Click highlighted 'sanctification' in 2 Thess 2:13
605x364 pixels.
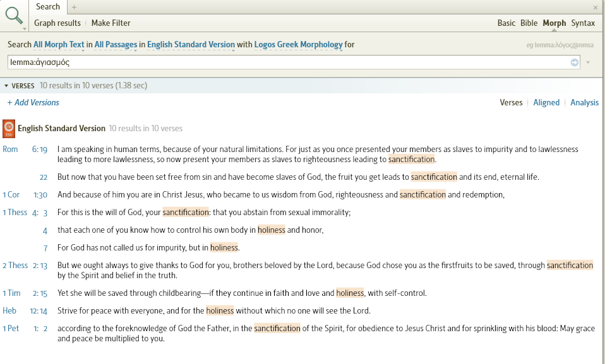570,266
